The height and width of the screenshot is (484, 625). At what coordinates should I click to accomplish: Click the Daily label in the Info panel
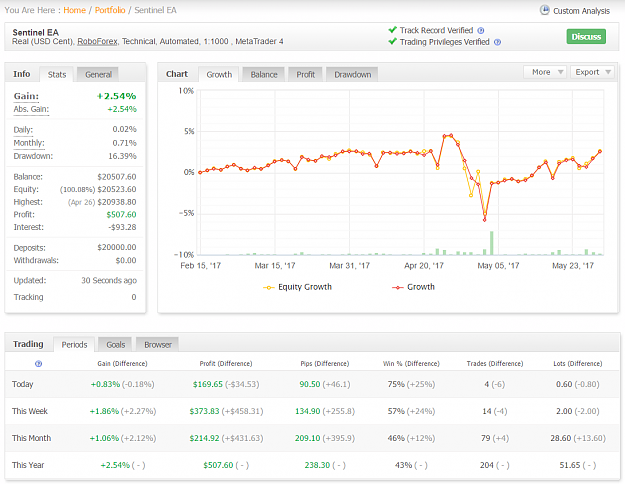[23, 130]
